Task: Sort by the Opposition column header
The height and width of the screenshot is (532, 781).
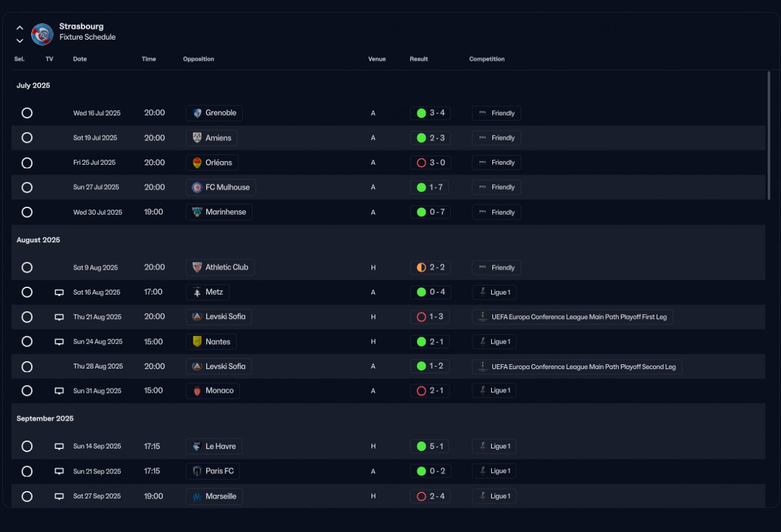Action: point(198,59)
